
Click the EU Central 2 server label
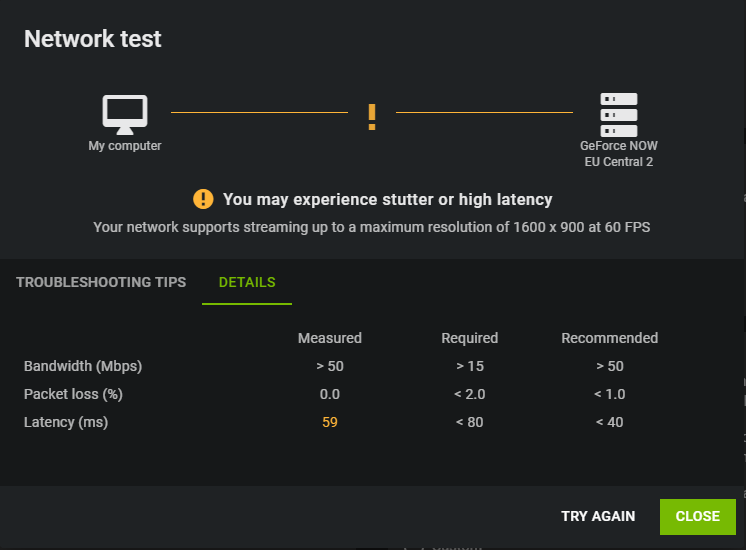pos(618,162)
